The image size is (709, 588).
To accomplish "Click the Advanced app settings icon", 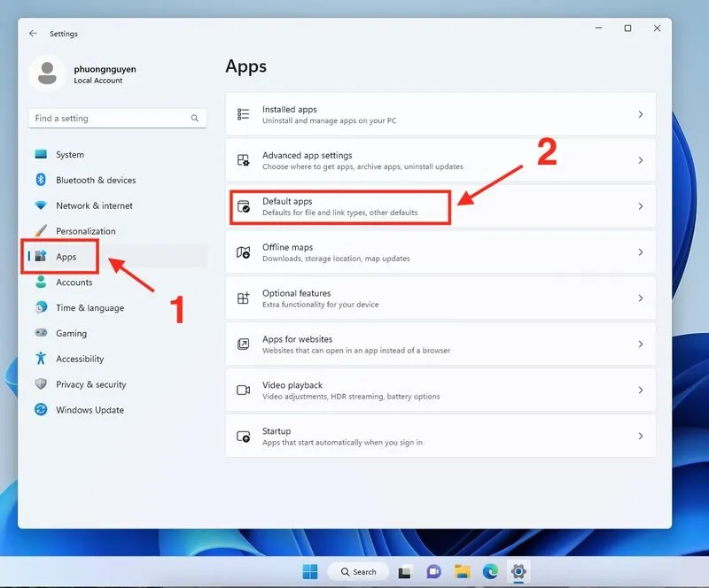I will tap(243, 160).
